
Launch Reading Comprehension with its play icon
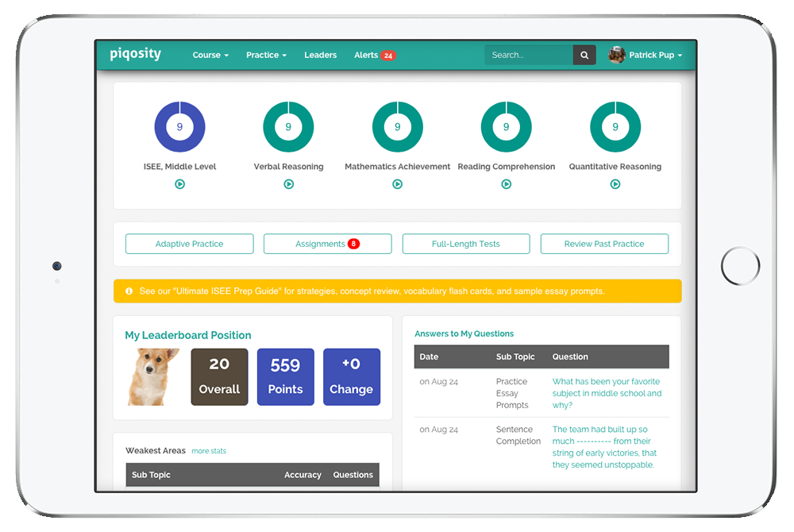[507, 184]
